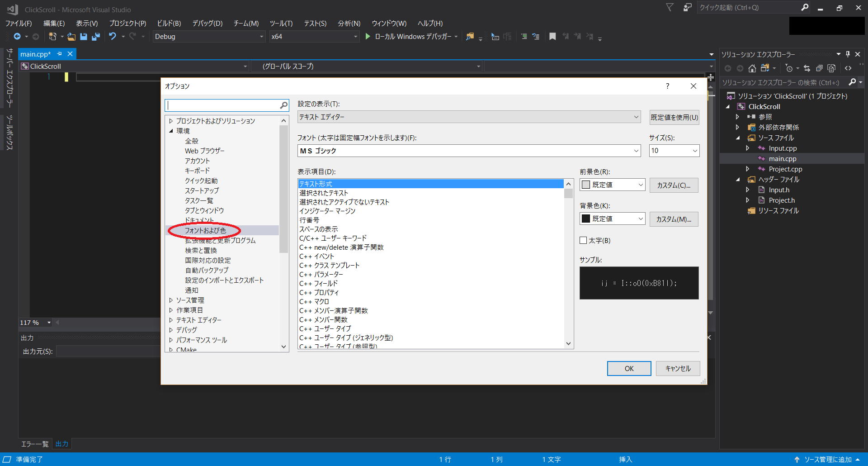Viewport: 868px width, 466px height.
Task: Click the Save All icon
Action: 95,37
